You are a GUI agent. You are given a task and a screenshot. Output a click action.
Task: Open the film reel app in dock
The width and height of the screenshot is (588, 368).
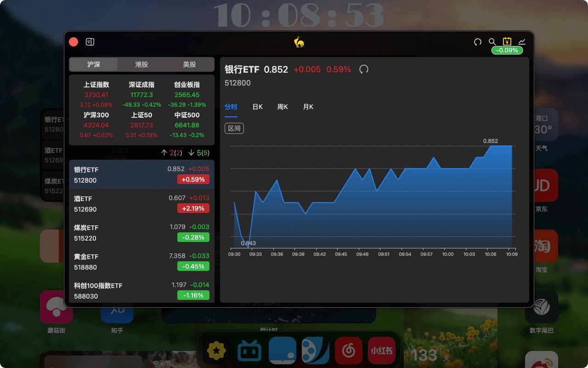coord(316,351)
